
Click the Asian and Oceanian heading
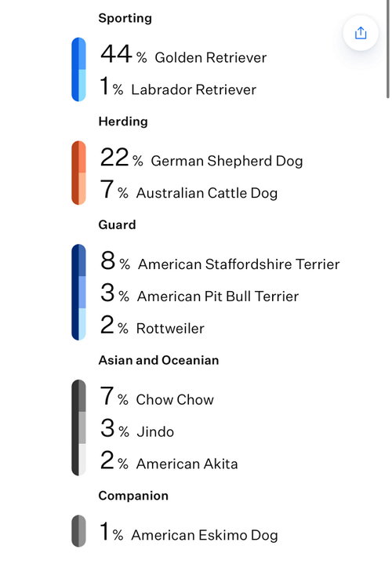pyautogui.click(x=158, y=360)
